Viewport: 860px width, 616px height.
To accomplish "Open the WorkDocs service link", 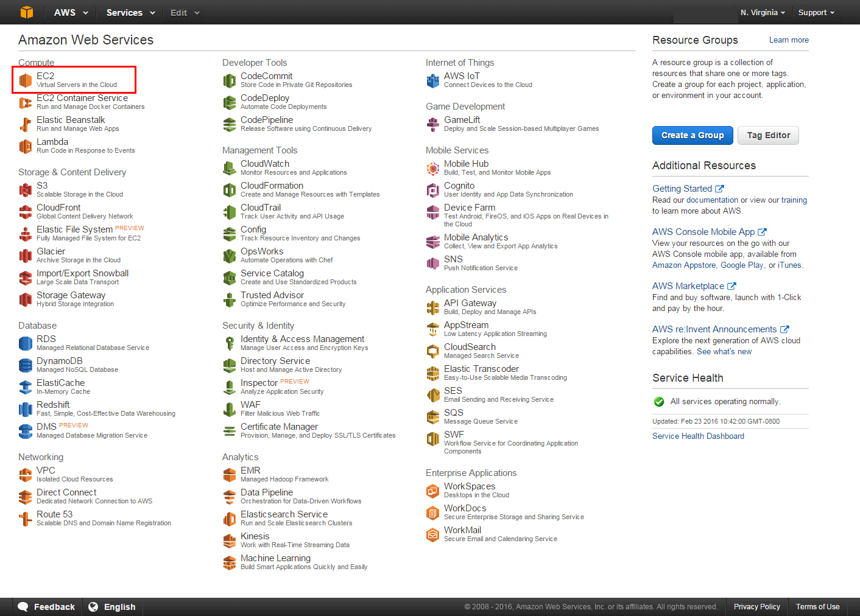I will (x=465, y=508).
